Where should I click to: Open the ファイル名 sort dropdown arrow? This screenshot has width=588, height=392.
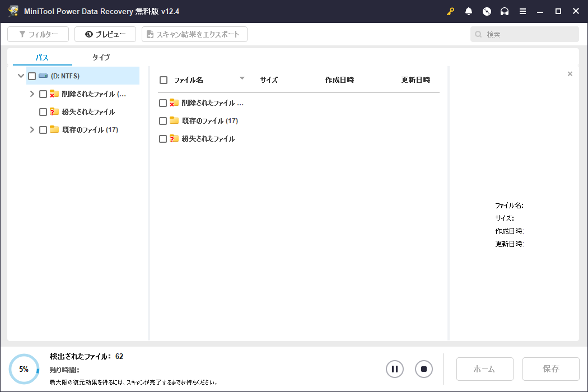coord(242,78)
